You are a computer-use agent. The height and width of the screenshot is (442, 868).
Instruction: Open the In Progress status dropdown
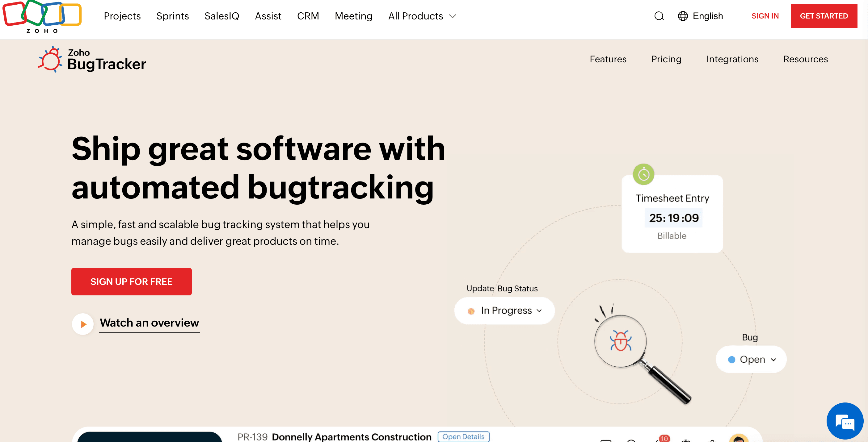pyautogui.click(x=504, y=311)
